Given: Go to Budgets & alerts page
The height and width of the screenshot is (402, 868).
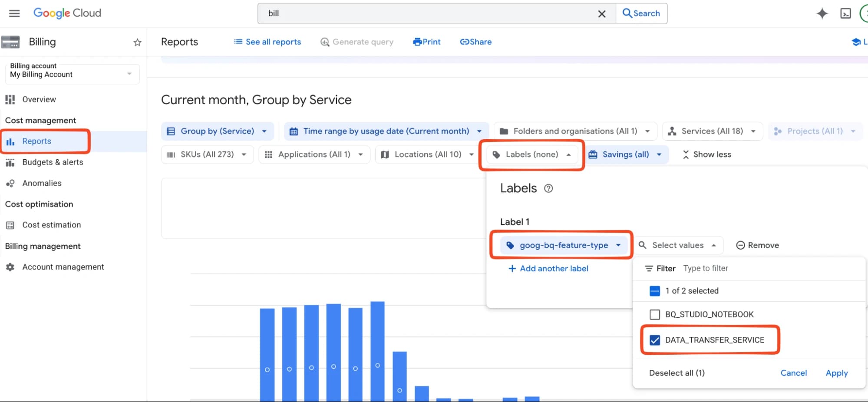Looking at the screenshot, I should click(53, 162).
